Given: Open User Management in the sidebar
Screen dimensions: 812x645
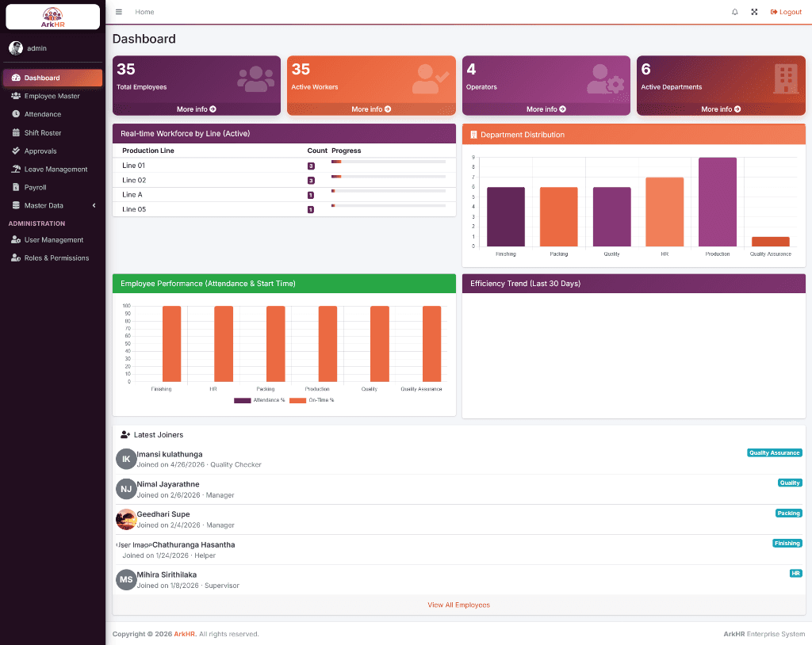Looking at the screenshot, I should 52,239.
